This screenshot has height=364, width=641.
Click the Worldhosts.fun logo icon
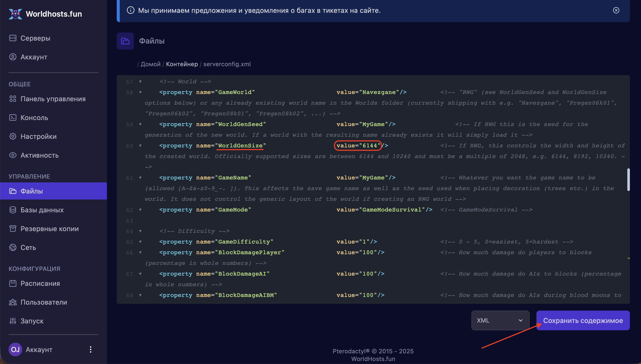[15, 14]
